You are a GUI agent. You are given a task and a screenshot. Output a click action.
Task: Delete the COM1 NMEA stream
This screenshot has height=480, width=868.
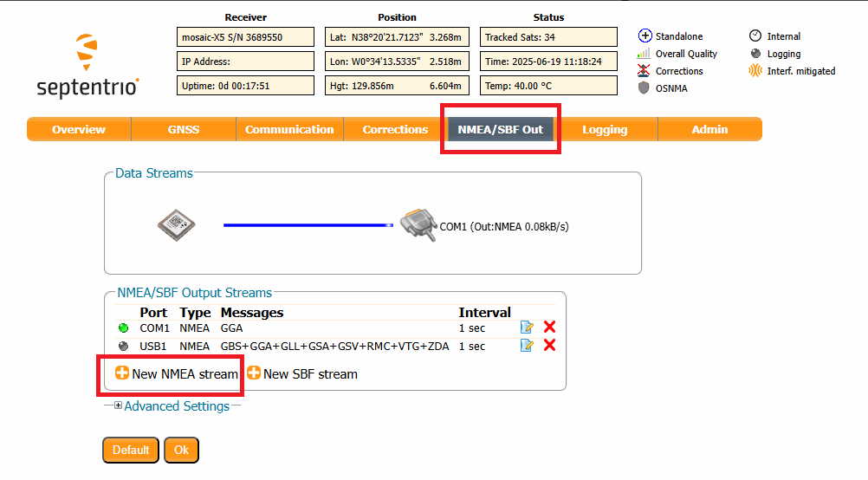[x=550, y=327]
